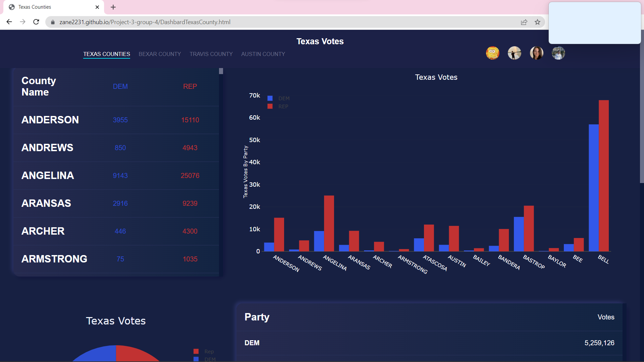Click the rightmost profile avatar
Screen dimensions: 644x362
click(x=558, y=53)
